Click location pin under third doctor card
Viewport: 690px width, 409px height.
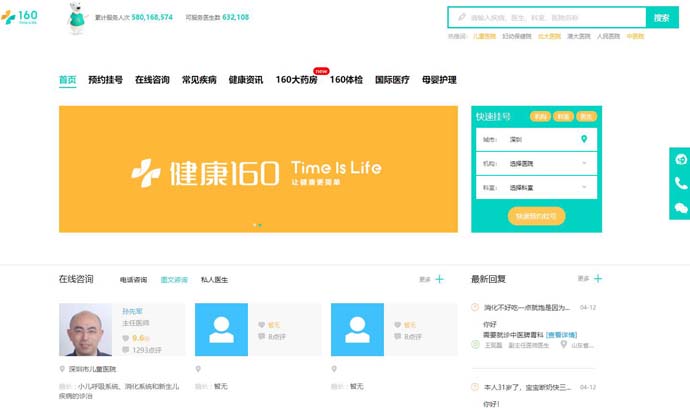(x=334, y=369)
